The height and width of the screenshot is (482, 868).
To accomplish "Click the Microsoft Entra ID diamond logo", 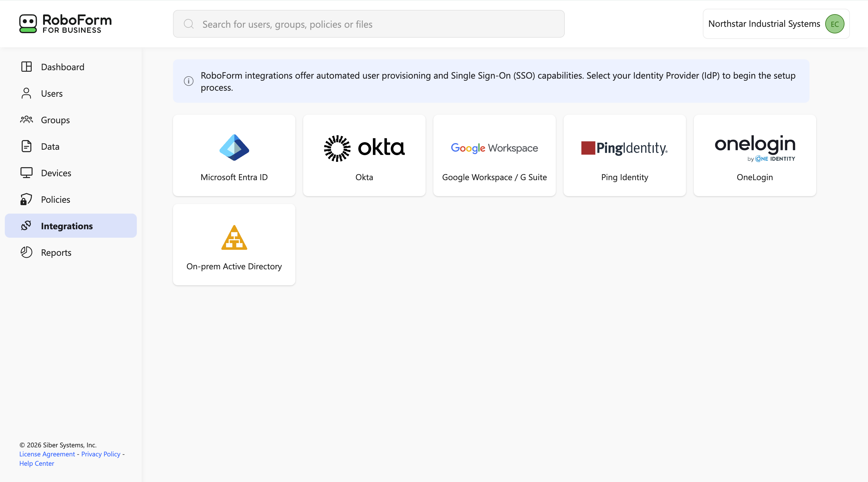I will 234,148.
